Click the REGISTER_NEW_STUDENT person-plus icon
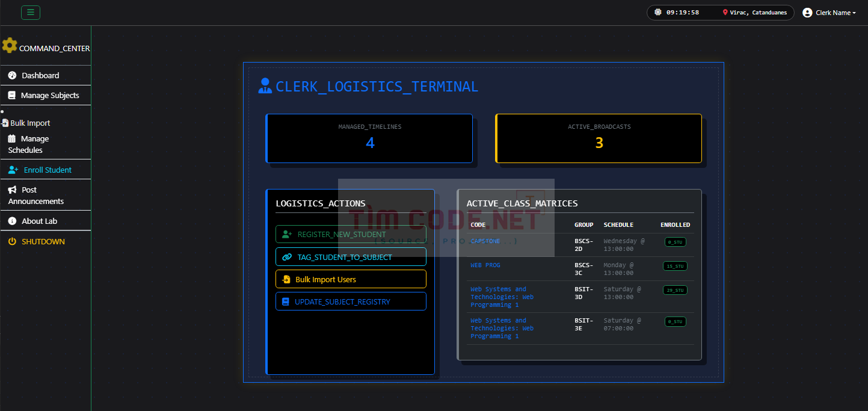The height and width of the screenshot is (411, 868). tap(287, 234)
